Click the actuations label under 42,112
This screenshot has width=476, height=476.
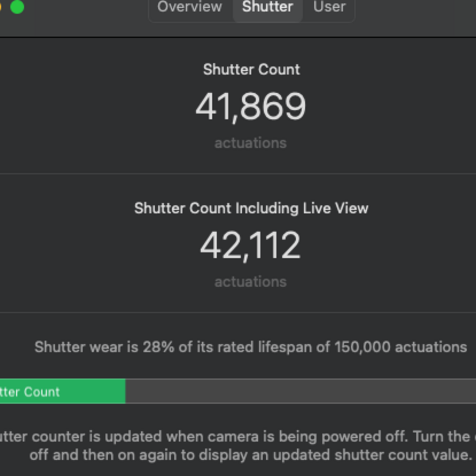tap(251, 282)
